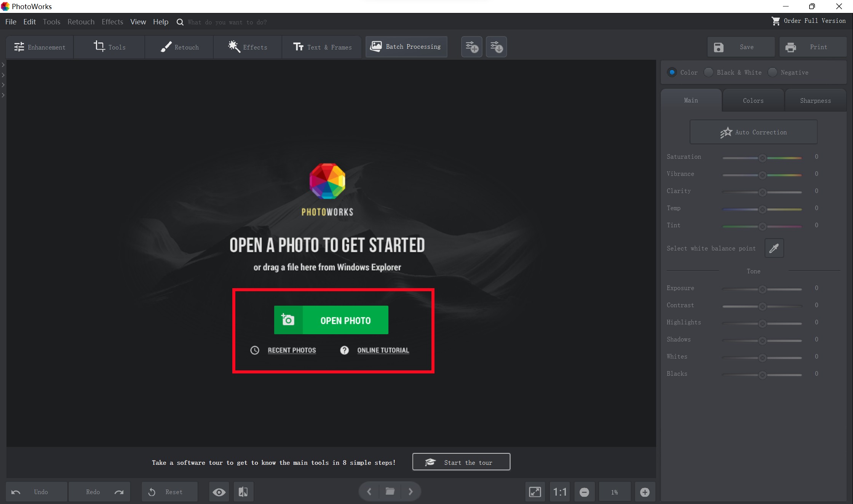Open the Help menu
This screenshot has height=504, width=853.
point(160,22)
